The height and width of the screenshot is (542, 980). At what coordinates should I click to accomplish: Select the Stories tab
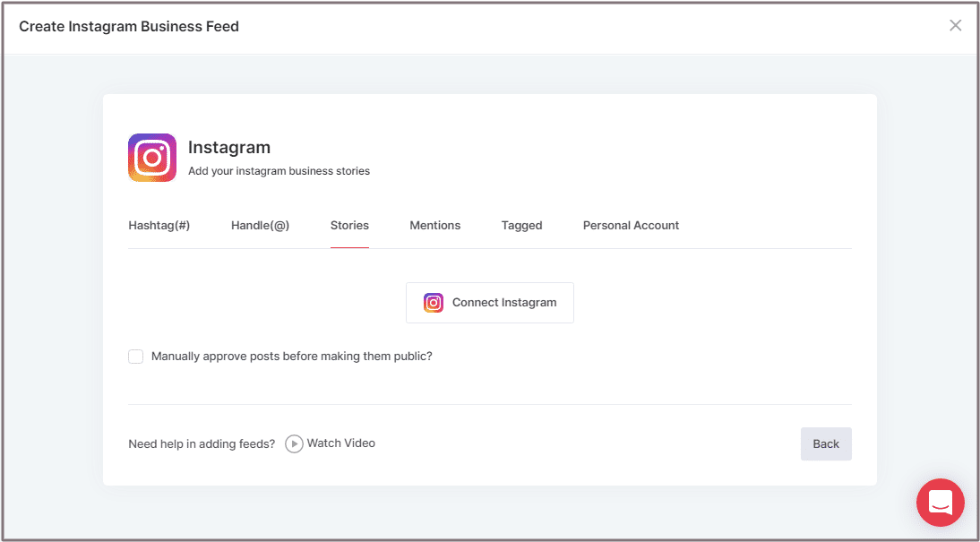pyautogui.click(x=349, y=226)
